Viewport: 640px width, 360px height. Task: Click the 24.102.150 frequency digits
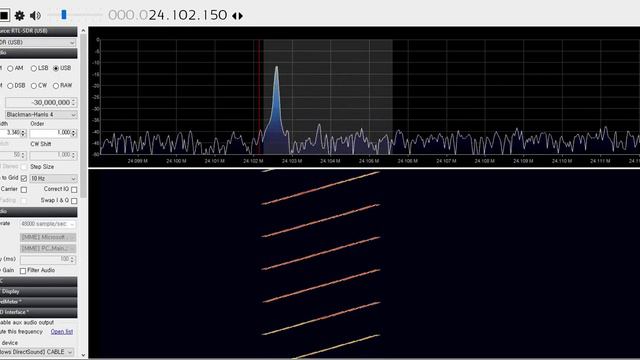[x=188, y=15]
